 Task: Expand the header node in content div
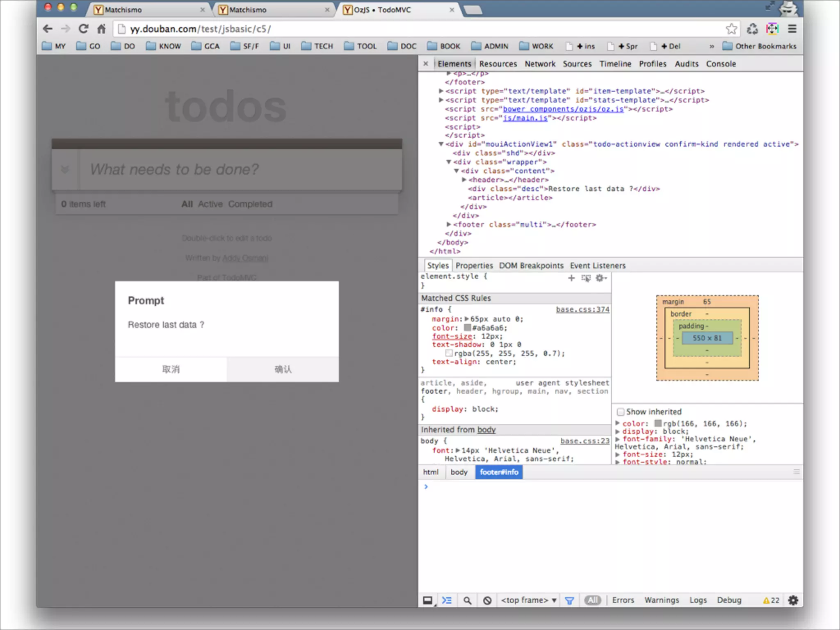click(464, 180)
